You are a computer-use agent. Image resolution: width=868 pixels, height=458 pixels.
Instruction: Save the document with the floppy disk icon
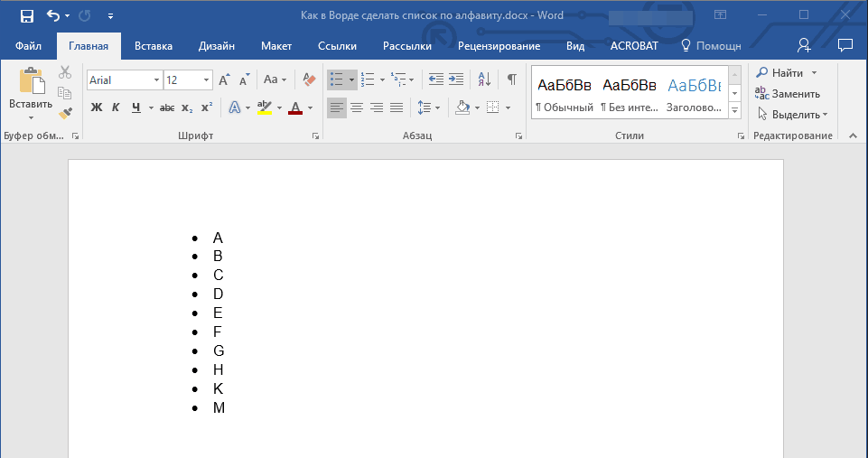click(27, 15)
